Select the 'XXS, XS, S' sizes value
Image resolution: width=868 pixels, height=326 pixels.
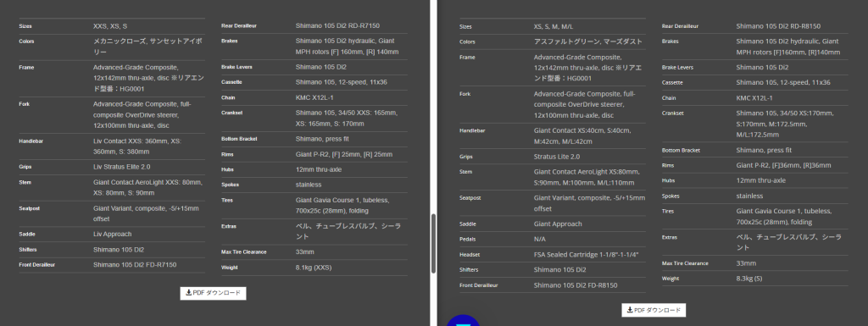tap(110, 26)
